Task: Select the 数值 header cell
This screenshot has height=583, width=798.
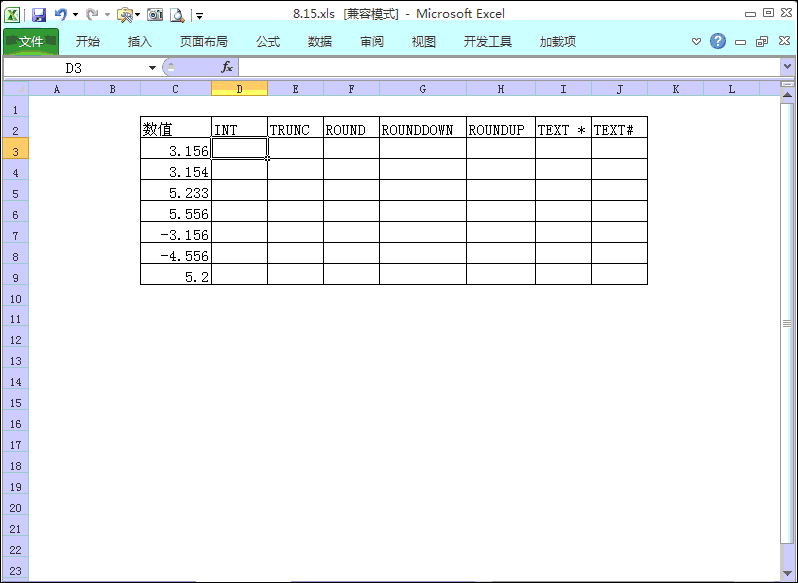Action: tap(176, 127)
